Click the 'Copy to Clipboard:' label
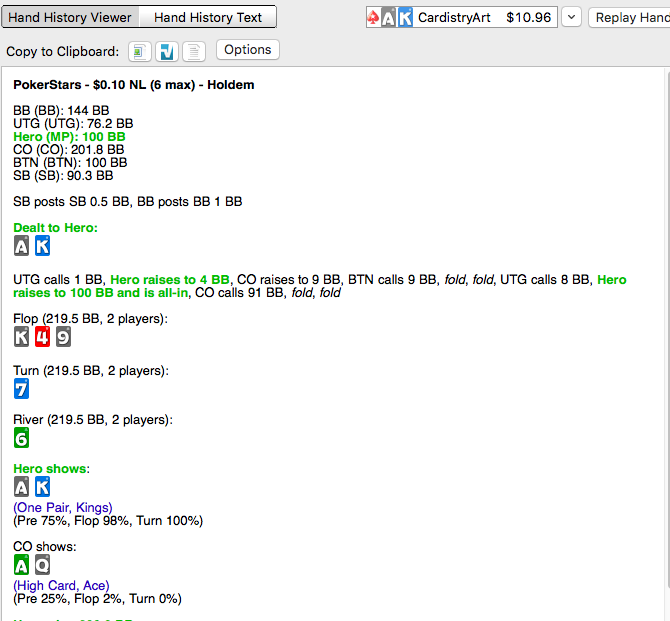 click(x=63, y=52)
